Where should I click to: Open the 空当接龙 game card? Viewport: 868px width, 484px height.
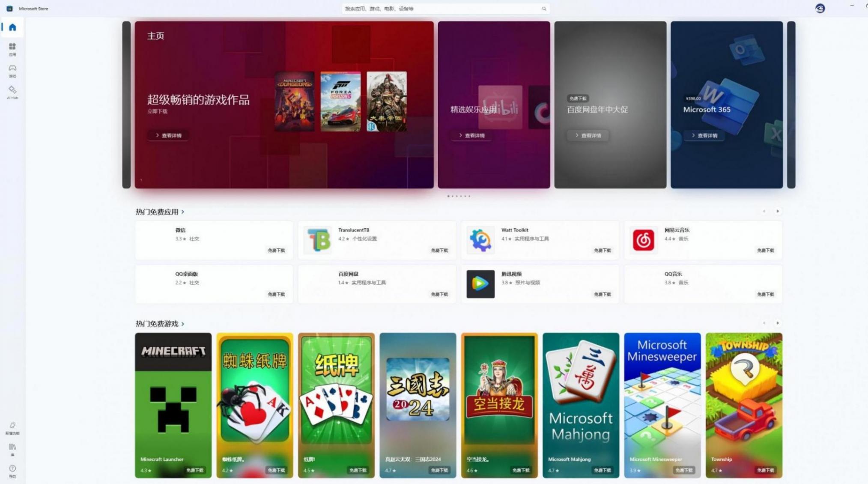(x=499, y=405)
